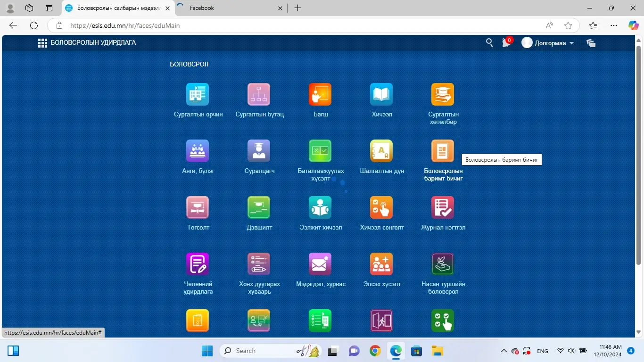Screen dimensions: 644x362
Task: Open the Шалгалтын дүн icon
Action: (381, 151)
